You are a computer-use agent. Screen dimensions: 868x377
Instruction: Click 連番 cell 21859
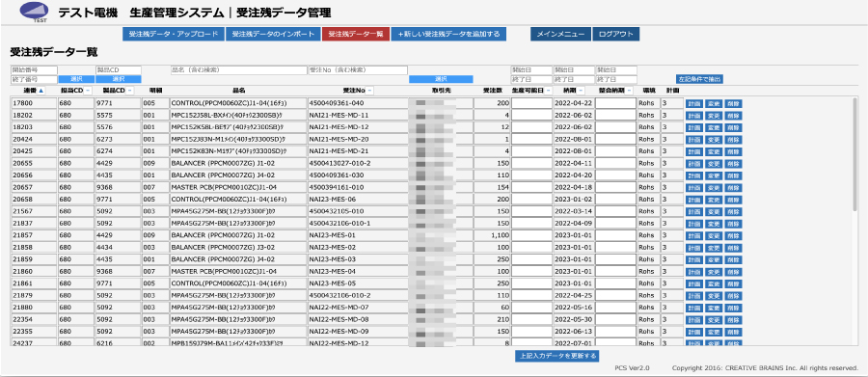pyautogui.click(x=34, y=259)
